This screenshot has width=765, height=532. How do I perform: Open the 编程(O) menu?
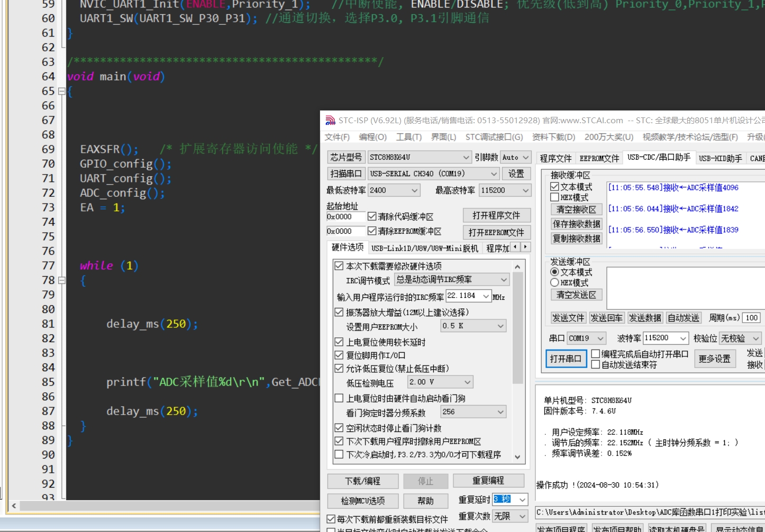tap(372, 137)
